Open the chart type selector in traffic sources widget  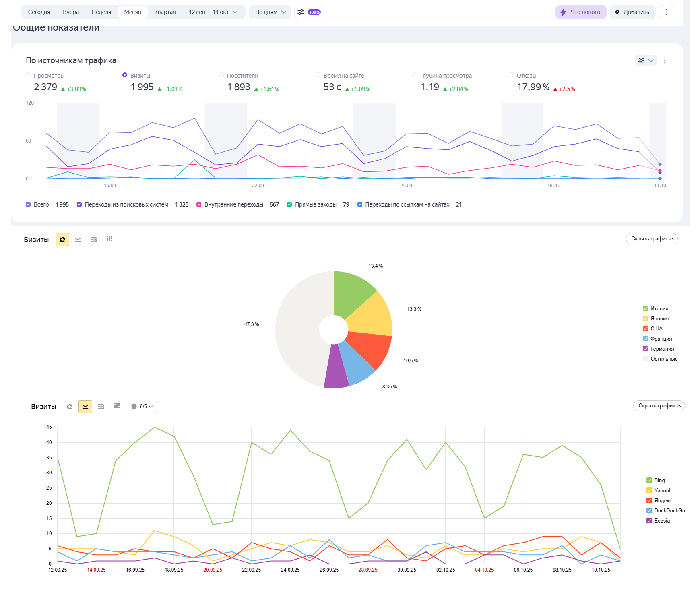click(645, 60)
